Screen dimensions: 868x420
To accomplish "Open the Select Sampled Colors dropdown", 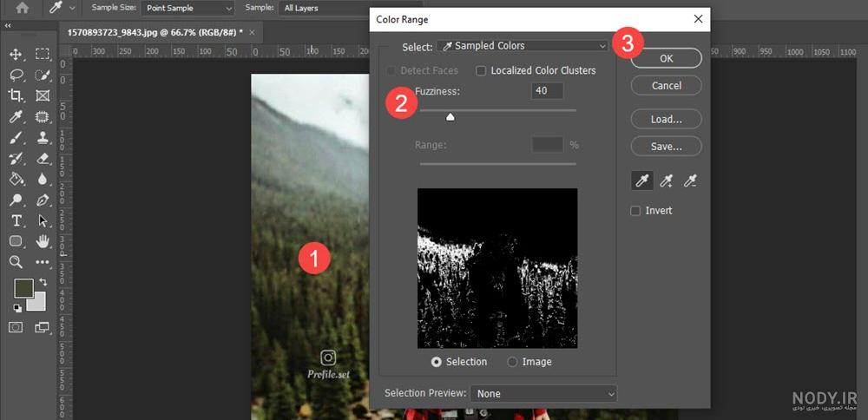I will (x=523, y=47).
